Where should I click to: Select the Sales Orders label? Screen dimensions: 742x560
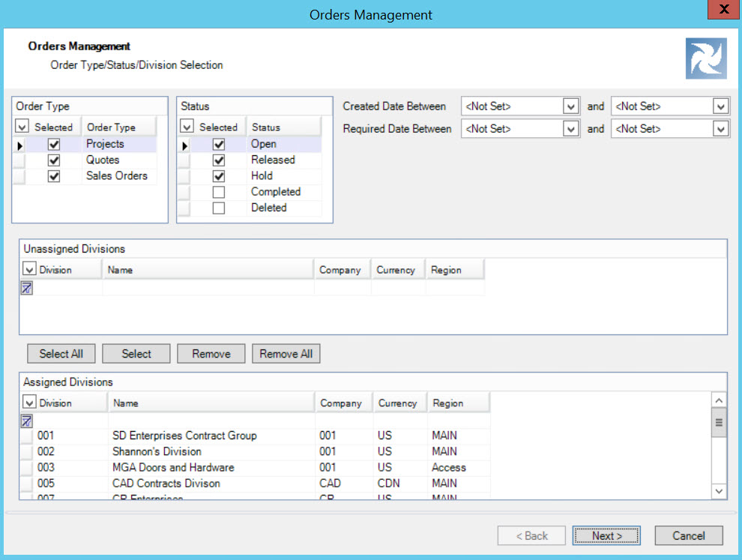[x=117, y=176]
